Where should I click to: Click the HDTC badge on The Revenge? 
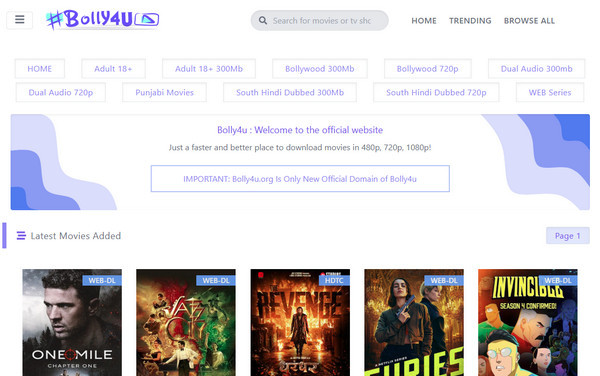334,280
